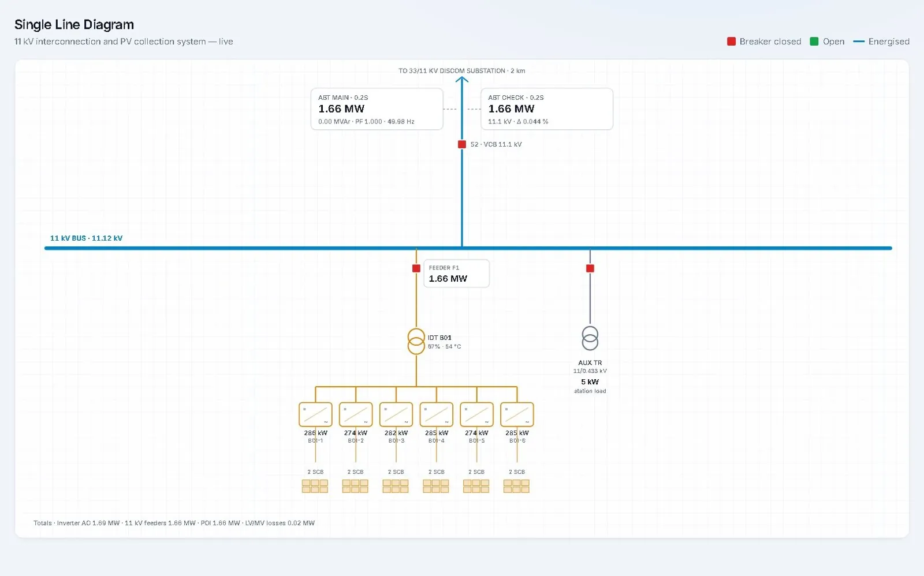Select inverter symbol B01-3
924x576 pixels.
click(396, 415)
